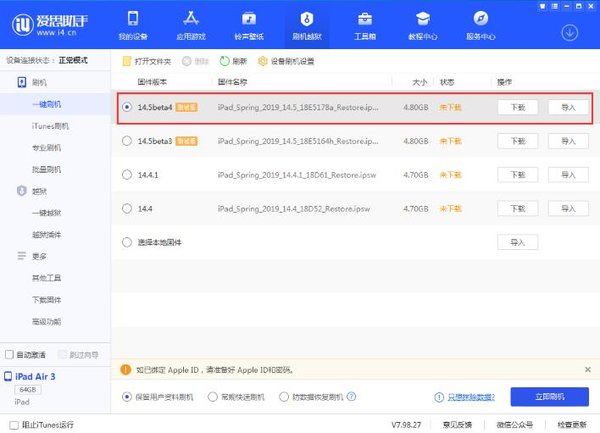
Task: Select 一键越狱 in sidebar
Action: coord(46,213)
